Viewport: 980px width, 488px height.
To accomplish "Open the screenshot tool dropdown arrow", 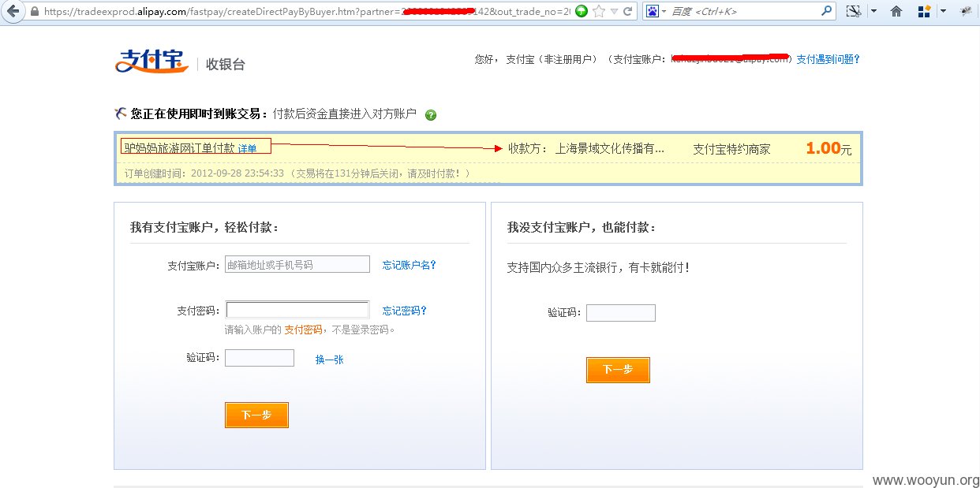I will pos(873,12).
